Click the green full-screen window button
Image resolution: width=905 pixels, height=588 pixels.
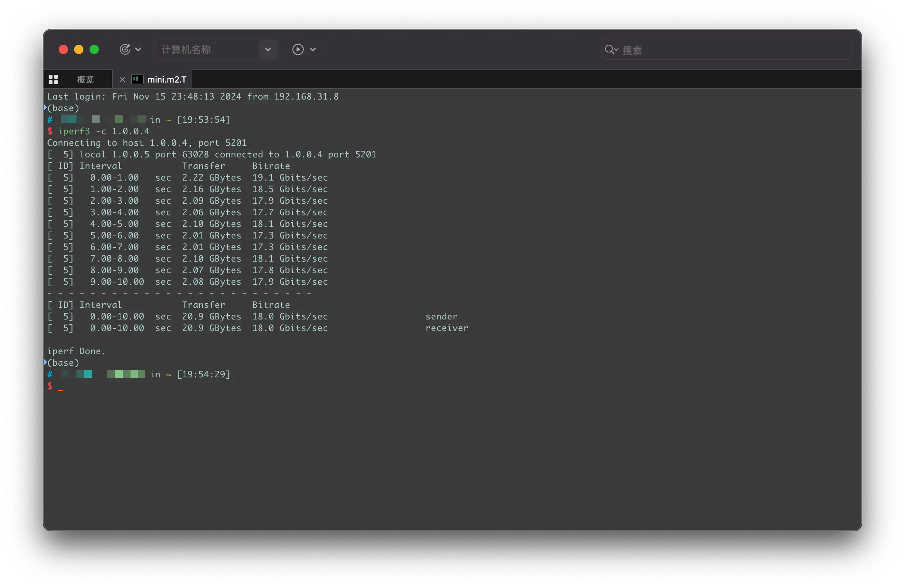[x=94, y=49]
